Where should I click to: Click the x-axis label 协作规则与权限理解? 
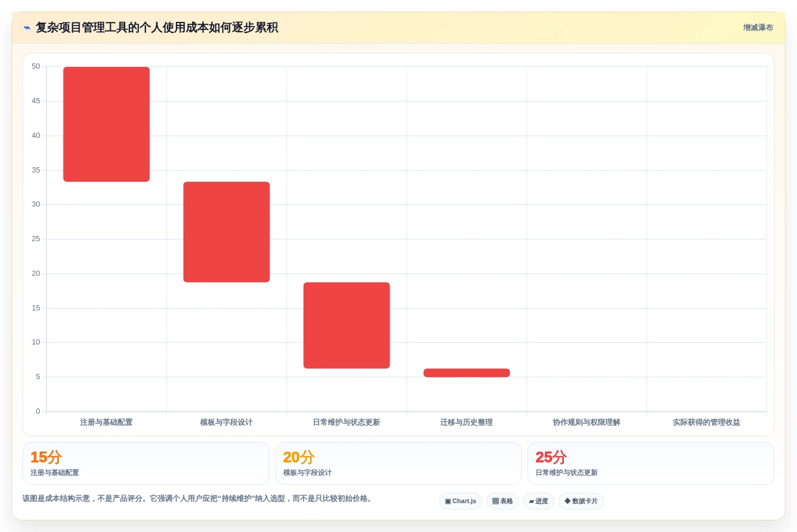tap(586, 422)
